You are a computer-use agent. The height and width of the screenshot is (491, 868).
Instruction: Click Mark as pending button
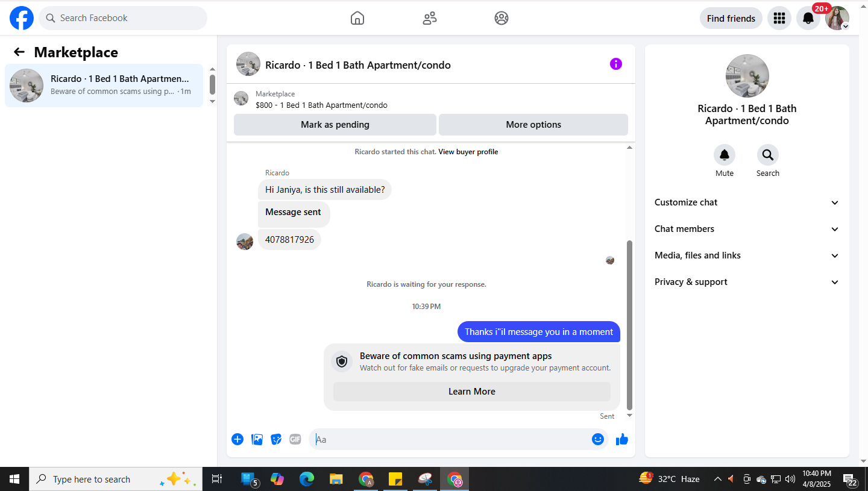point(335,125)
